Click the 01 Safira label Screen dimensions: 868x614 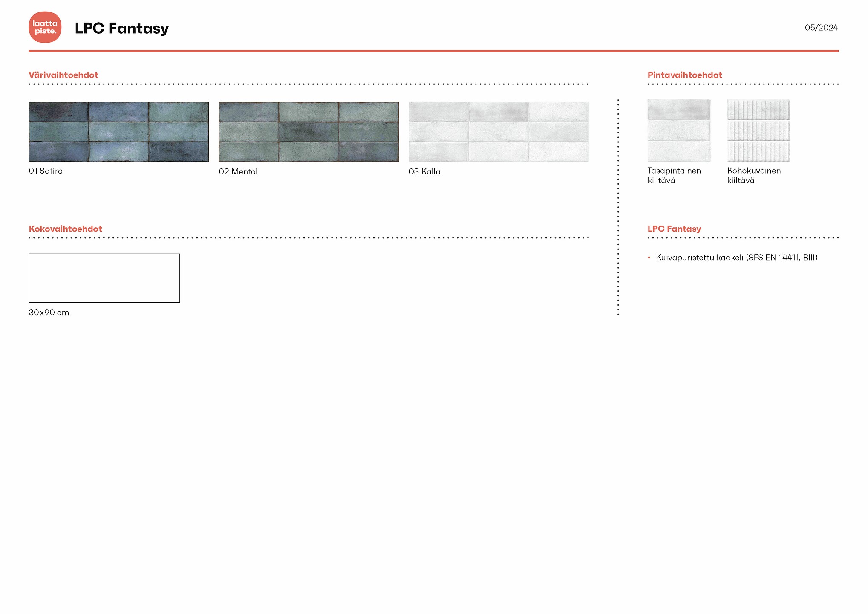[x=46, y=171]
